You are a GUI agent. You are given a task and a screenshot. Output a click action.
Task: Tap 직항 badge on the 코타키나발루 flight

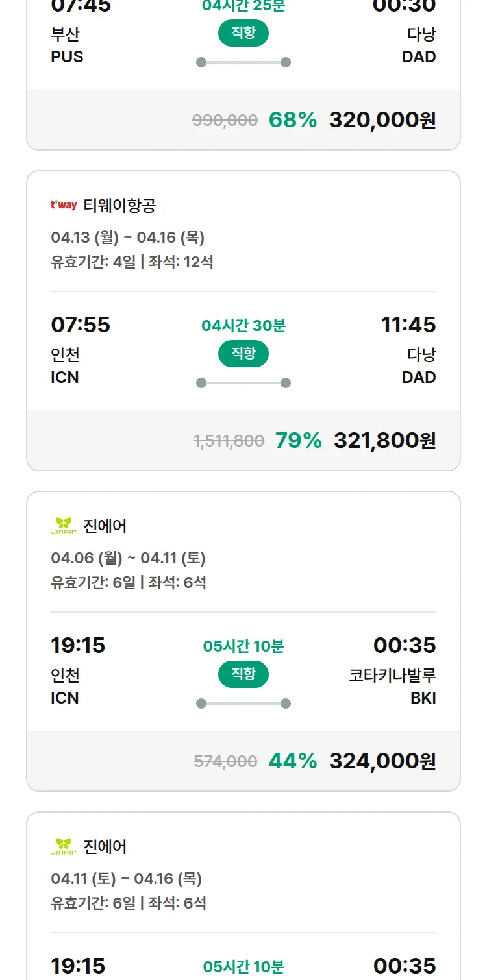pyautogui.click(x=243, y=674)
